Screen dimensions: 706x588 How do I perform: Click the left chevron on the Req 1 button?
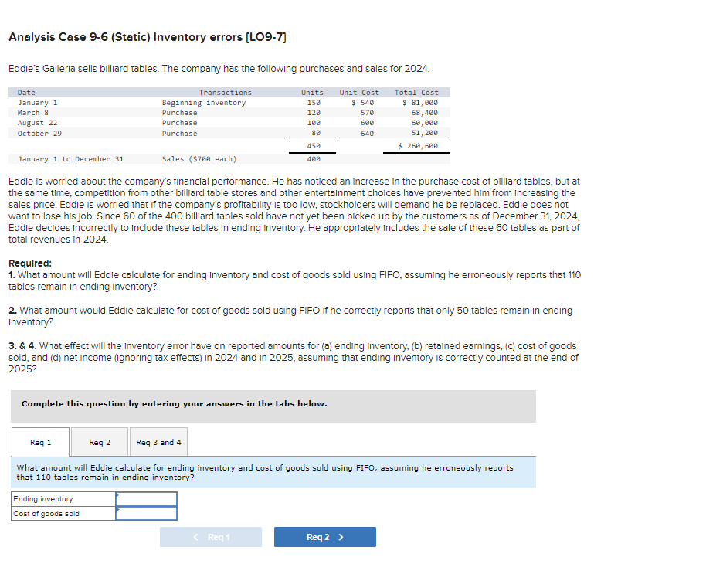(x=196, y=537)
